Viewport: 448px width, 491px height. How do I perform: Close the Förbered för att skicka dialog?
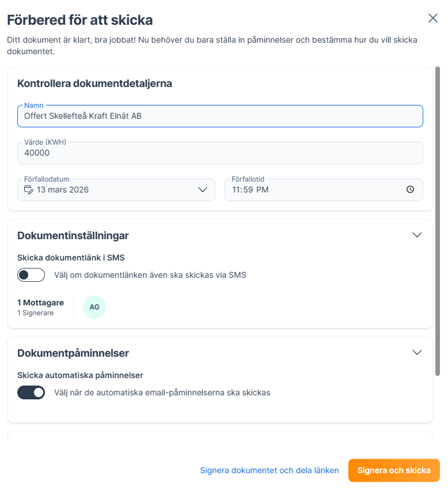pos(433,18)
